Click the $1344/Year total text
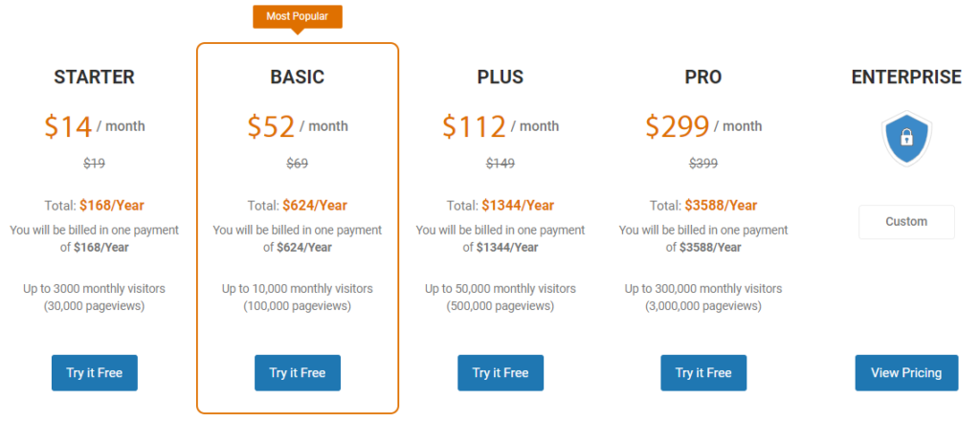This screenshot has width=980, height=422. [518, 205]
